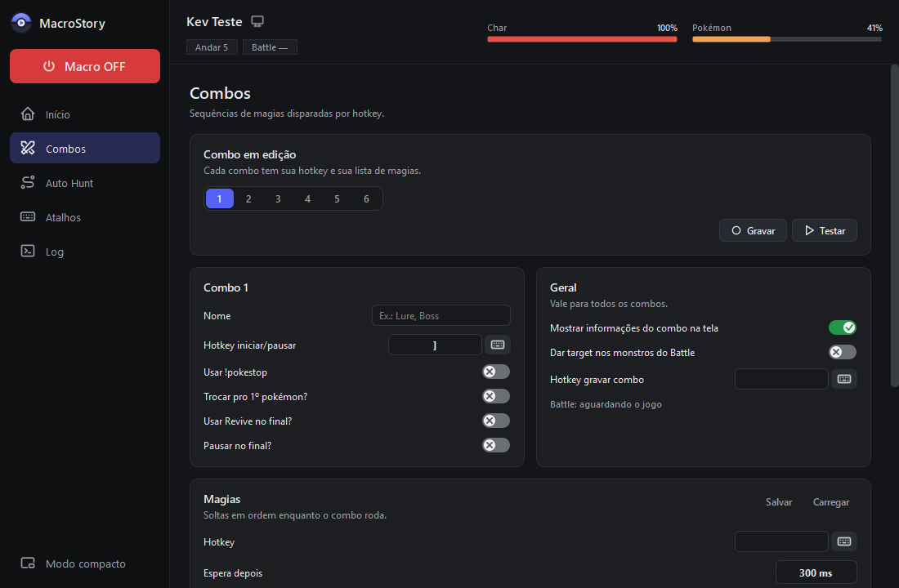Image resolution: width=899 pixels, height=588 pixels.
Task: Click the 'Battle: aguardando o jogo' status text
Action: coord(606,404)
